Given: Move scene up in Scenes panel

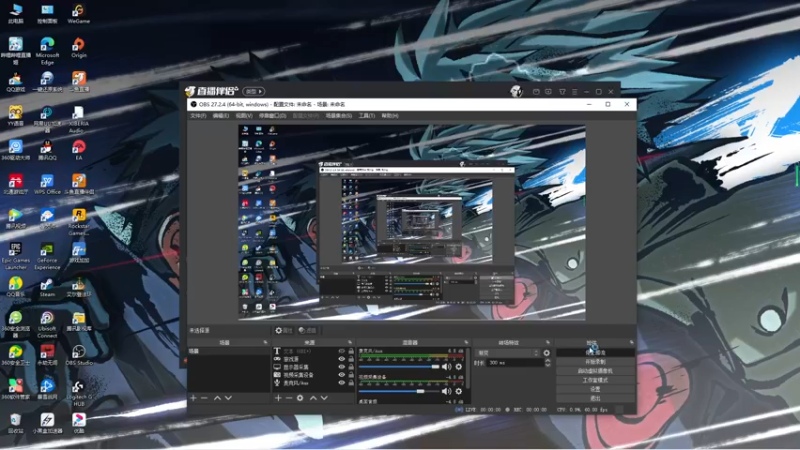Looking at the screenshot, I should (x=217, y=398).
